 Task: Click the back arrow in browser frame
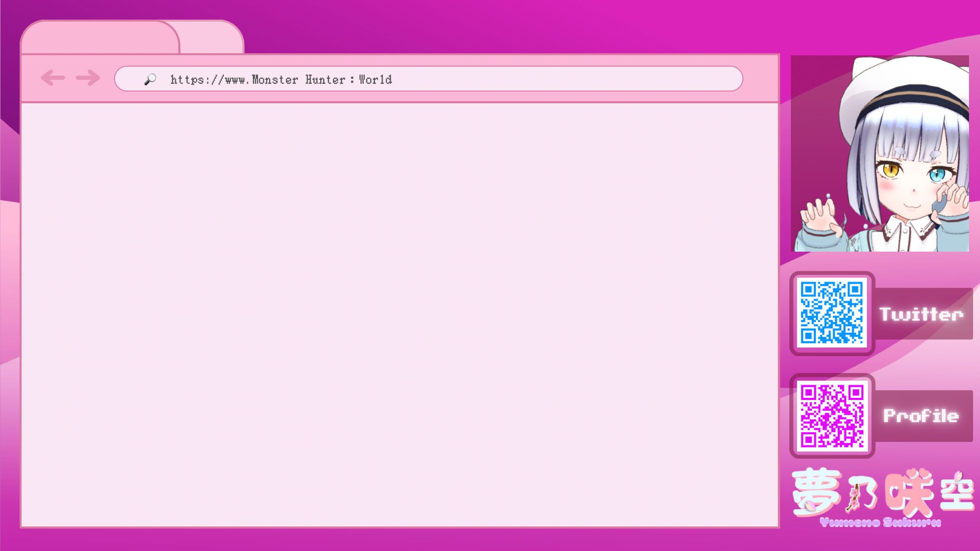pos(53,78)
